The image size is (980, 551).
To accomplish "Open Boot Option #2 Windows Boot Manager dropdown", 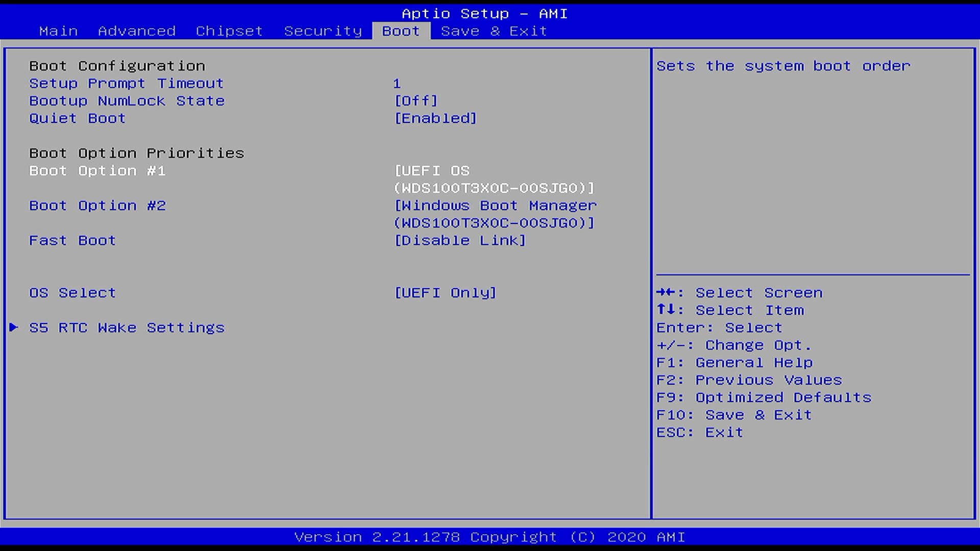I will (x=495, y=214).
